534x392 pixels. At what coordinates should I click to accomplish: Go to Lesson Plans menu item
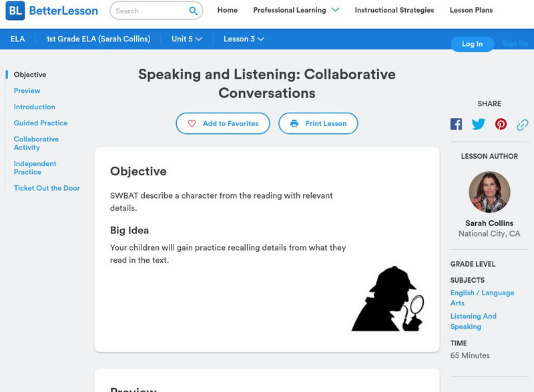click(471, 10)
